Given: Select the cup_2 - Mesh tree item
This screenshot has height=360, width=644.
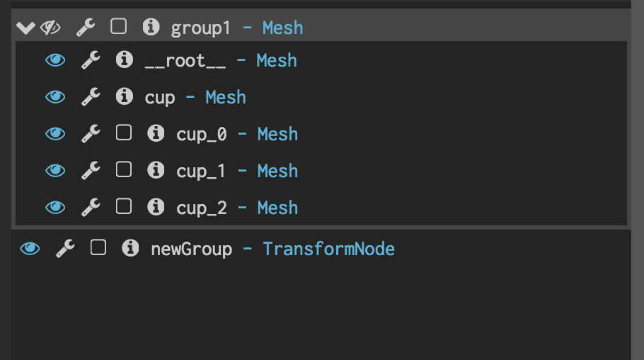Looking at the screenshot, I should [x=237, y=208].
